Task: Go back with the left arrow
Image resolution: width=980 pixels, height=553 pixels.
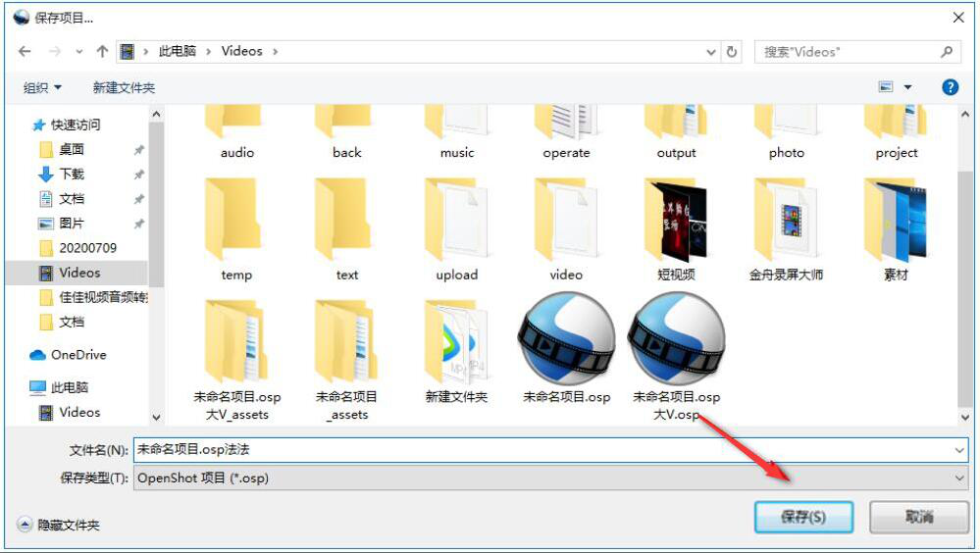Action: tap(25, 51)
